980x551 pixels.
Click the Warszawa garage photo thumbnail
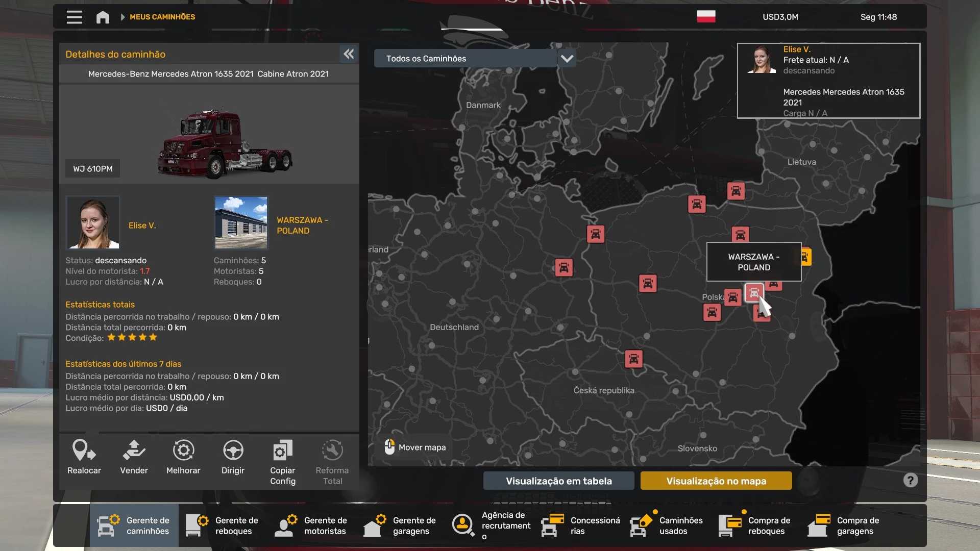[241, 222]
